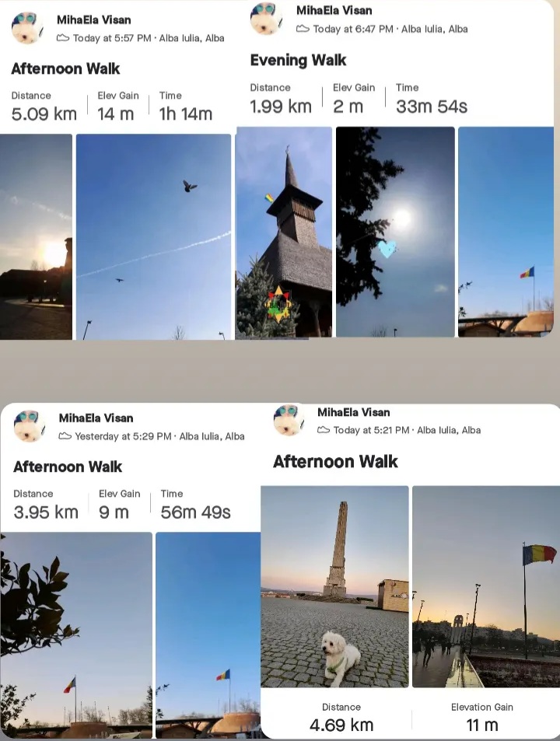Open the Evening Walk activity title
The height and width of the screenshot is (741, 560).
coord(298,60)
